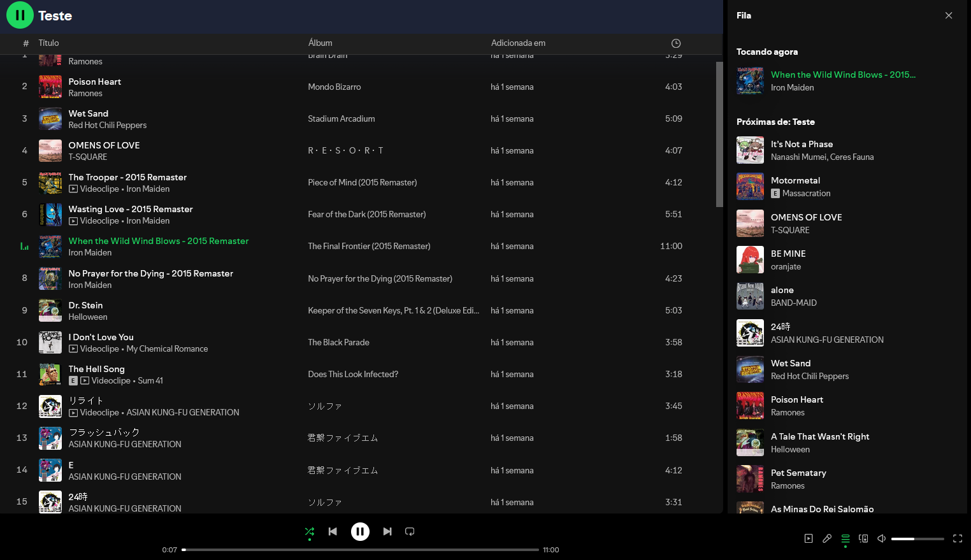Open Mondo Bizarro album link
The height and width of the screenshot is (560, 971).
(334, 87)
